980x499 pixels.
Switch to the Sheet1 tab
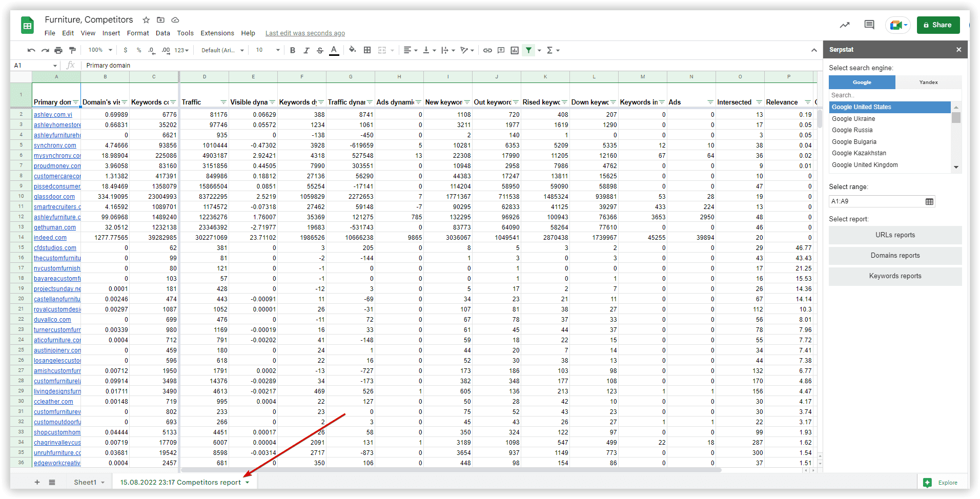click(x=87, y=482)
